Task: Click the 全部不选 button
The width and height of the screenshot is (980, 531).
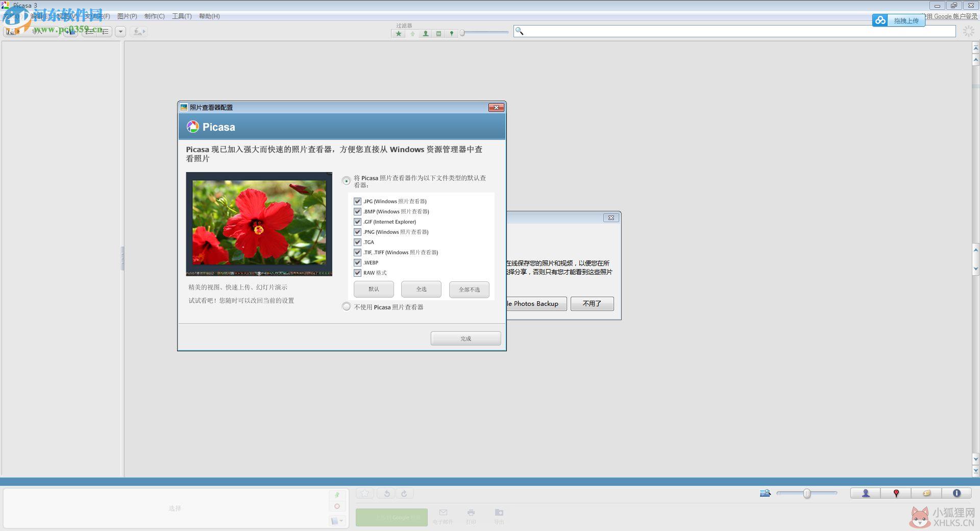Action: pos(469,289)
